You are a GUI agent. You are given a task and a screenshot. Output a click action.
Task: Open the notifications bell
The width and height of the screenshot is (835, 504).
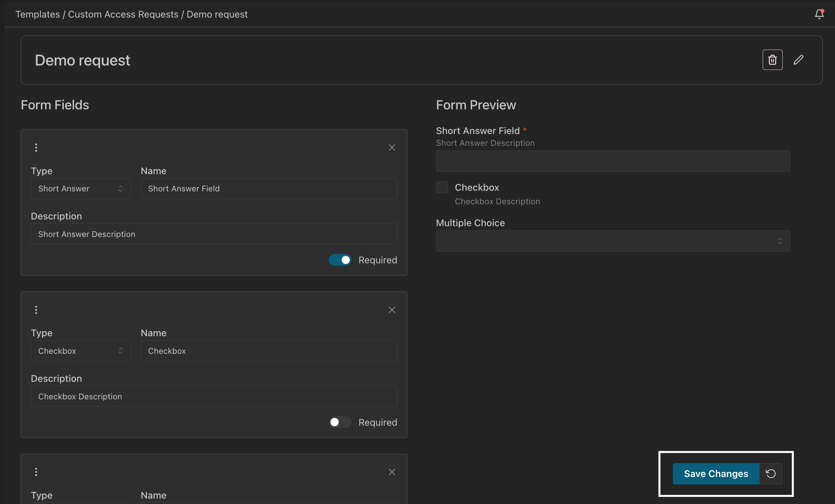pyautogui.click(x=819, y=14)
